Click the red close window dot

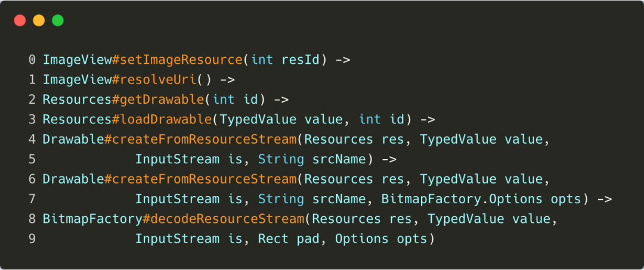pyautogui.click(x=20, y=20)
